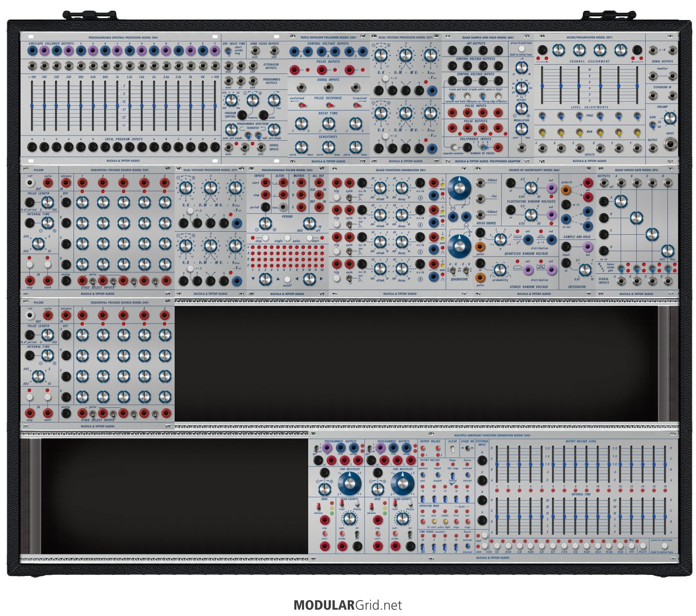
Task: Click Multiple Arbitrary Function Generator Model 248t title
Action: pyautogui.click(x=492, y=435)
